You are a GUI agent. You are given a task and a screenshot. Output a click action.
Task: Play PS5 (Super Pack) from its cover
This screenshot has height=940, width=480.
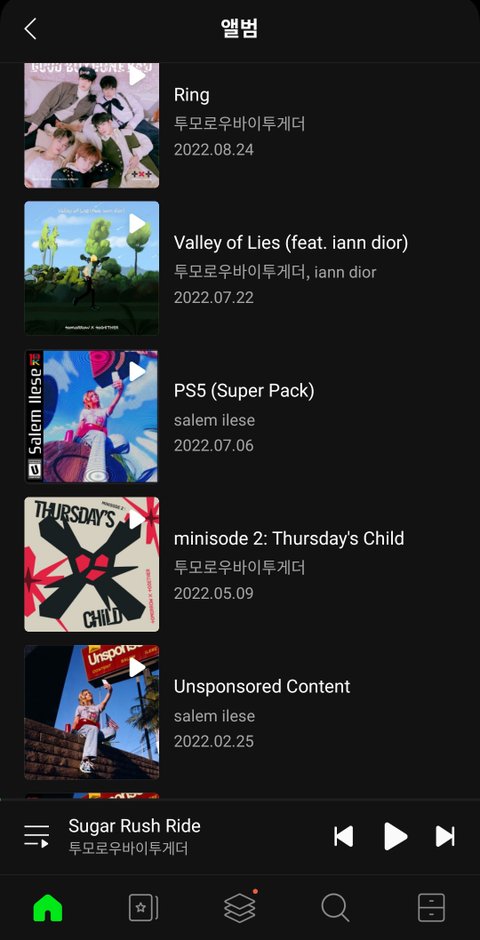point(137,372)
